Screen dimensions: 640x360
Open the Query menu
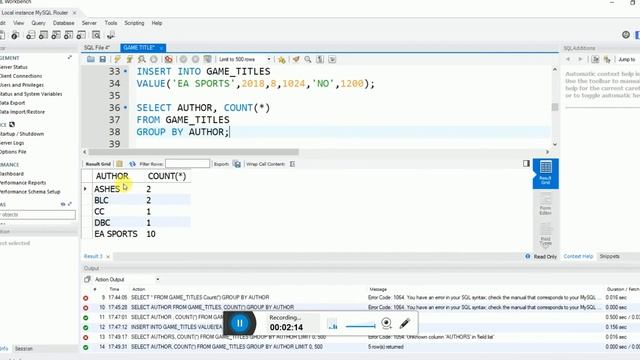tap(38, 23)
